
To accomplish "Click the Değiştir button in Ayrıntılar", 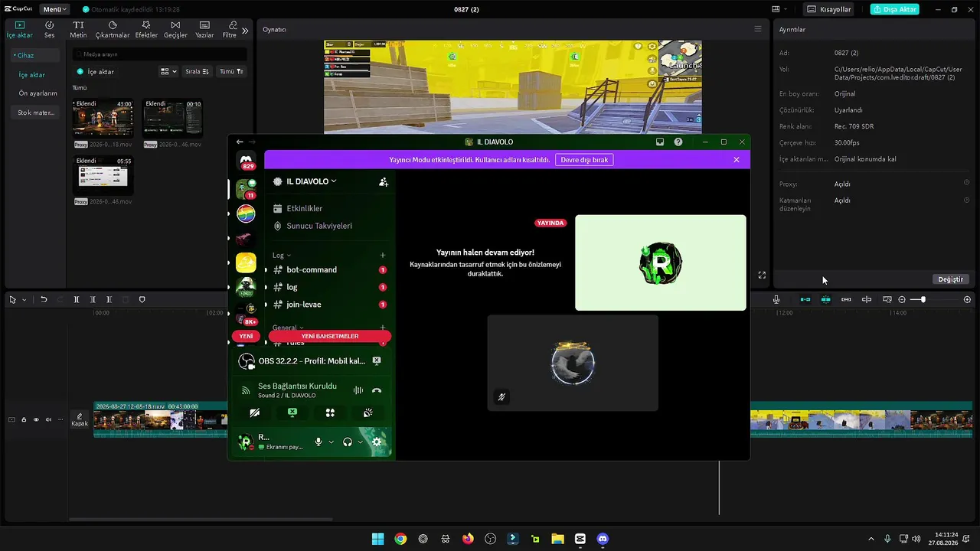I will [951, 279].
